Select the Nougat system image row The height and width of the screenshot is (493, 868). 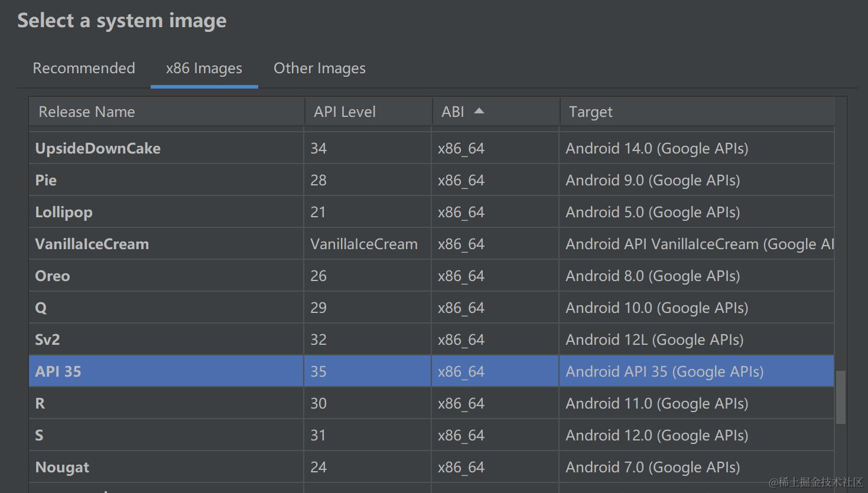click(431, 467)
